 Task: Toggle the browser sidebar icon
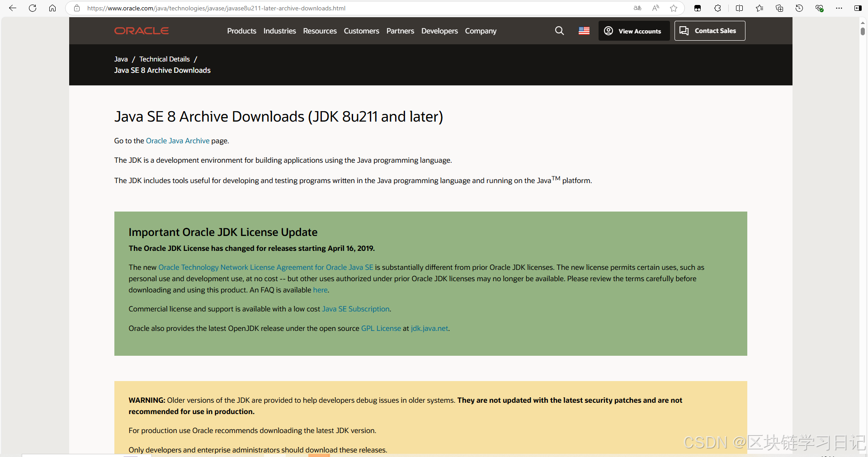coord(858,8)
